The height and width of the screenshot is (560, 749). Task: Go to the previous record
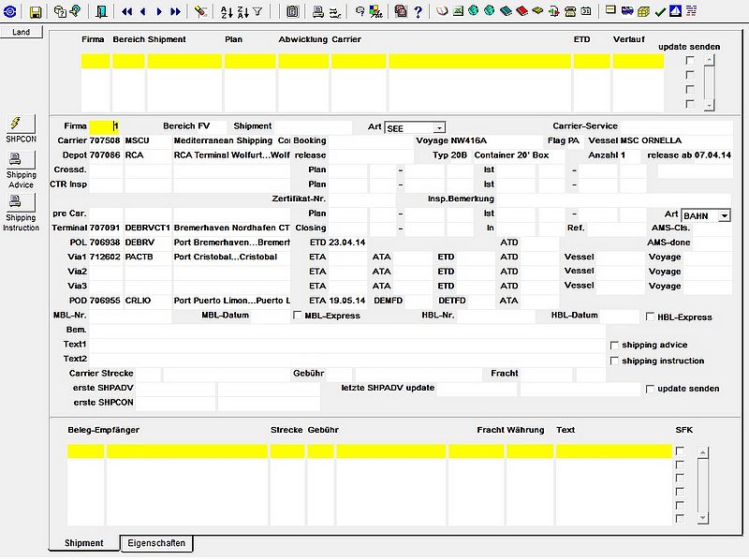coord(143,11)
